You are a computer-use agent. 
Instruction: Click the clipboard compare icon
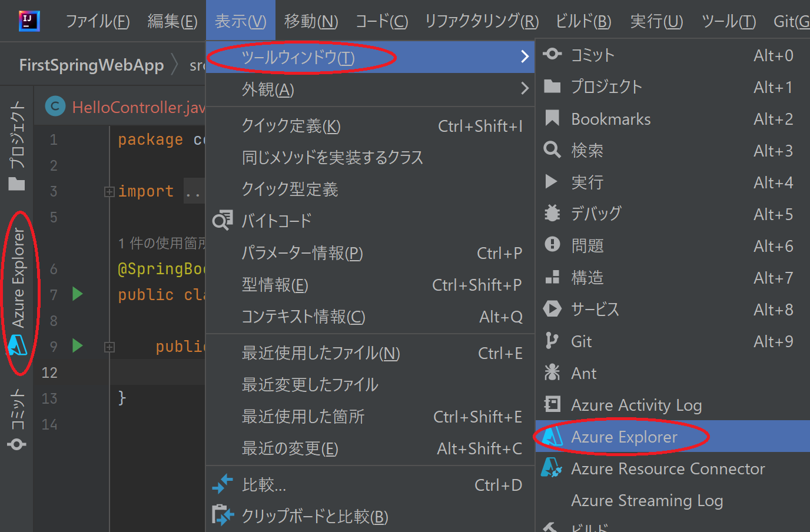point(223,516)
